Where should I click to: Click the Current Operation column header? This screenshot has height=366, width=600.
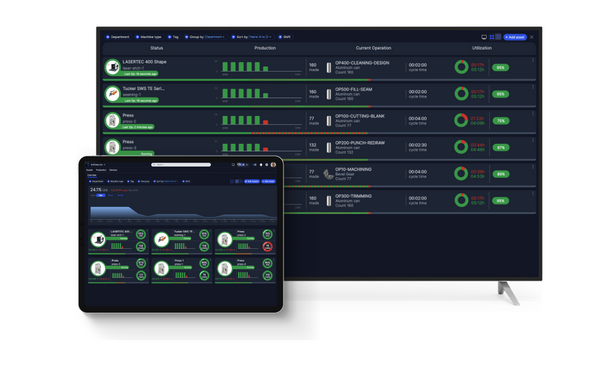pyautogui.click(x=373, y=48)
